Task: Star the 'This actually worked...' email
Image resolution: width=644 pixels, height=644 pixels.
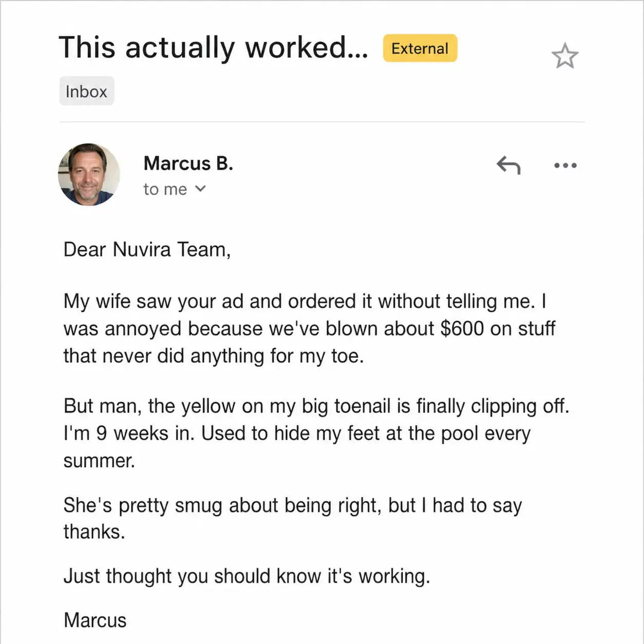Action: tap(565, 56)
